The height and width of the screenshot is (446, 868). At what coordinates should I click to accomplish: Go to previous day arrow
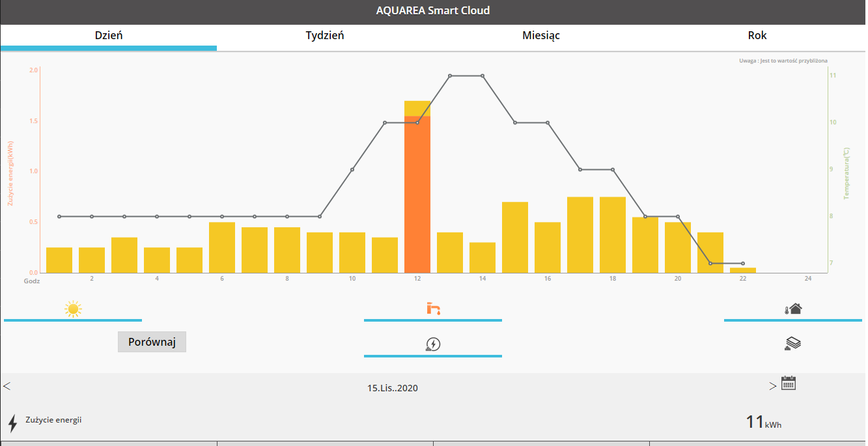[7, 386]
